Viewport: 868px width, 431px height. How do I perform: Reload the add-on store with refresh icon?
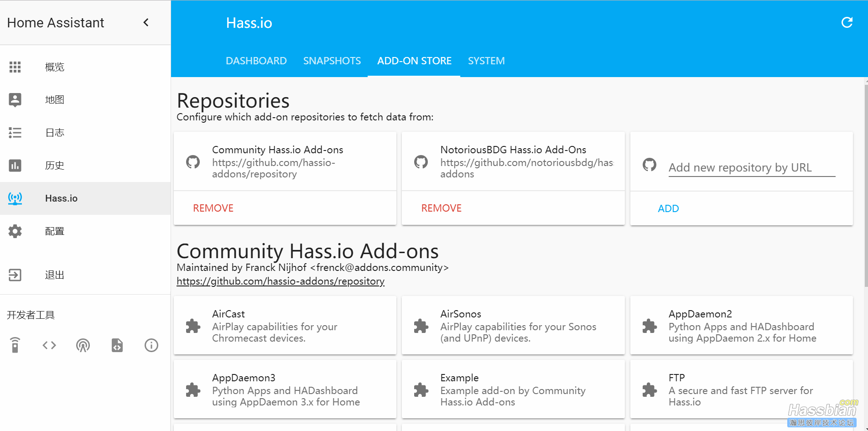point(847,22)
